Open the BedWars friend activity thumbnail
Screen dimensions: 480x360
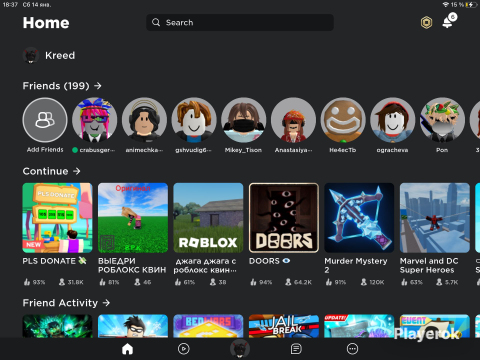[x=208, y=326]
